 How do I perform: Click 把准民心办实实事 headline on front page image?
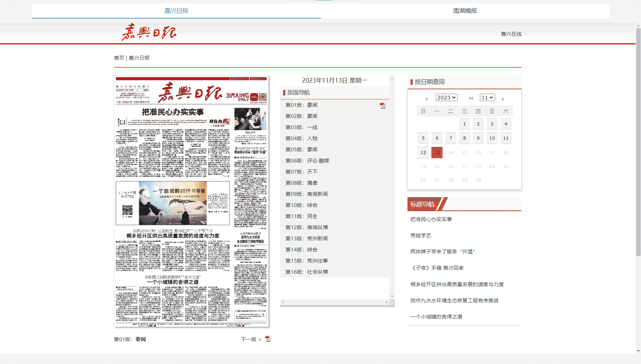(173, 112)
